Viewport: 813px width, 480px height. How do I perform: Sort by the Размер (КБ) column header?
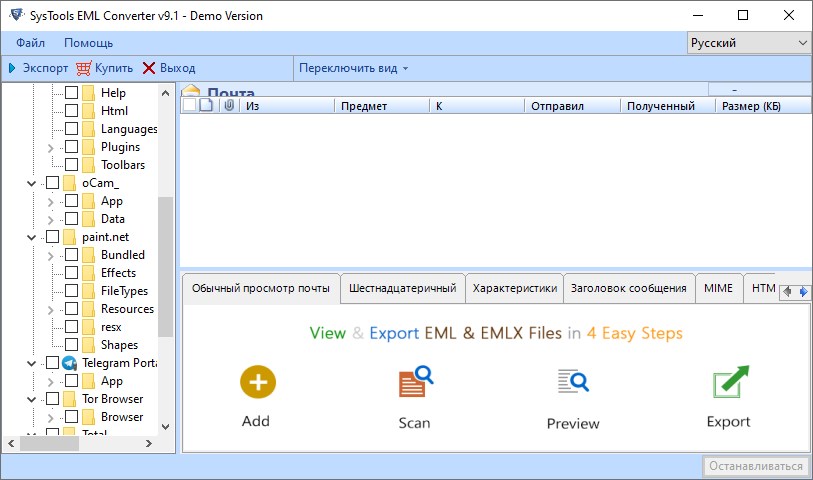pos(763,106)
